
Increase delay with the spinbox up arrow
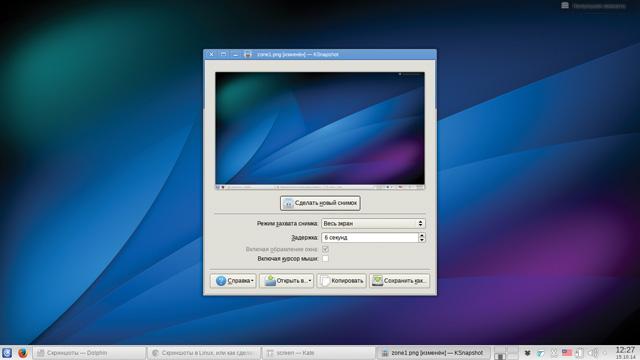coord(422,235)
